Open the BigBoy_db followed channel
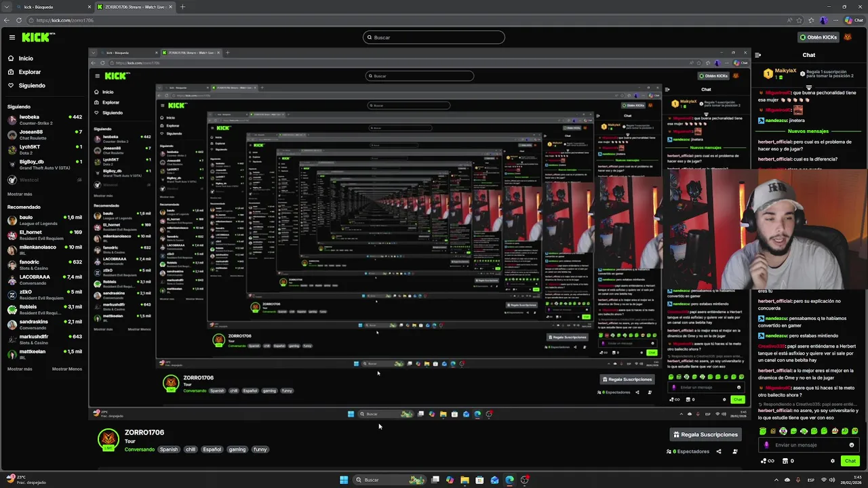 pyautogui.click(x=44, y=164)
